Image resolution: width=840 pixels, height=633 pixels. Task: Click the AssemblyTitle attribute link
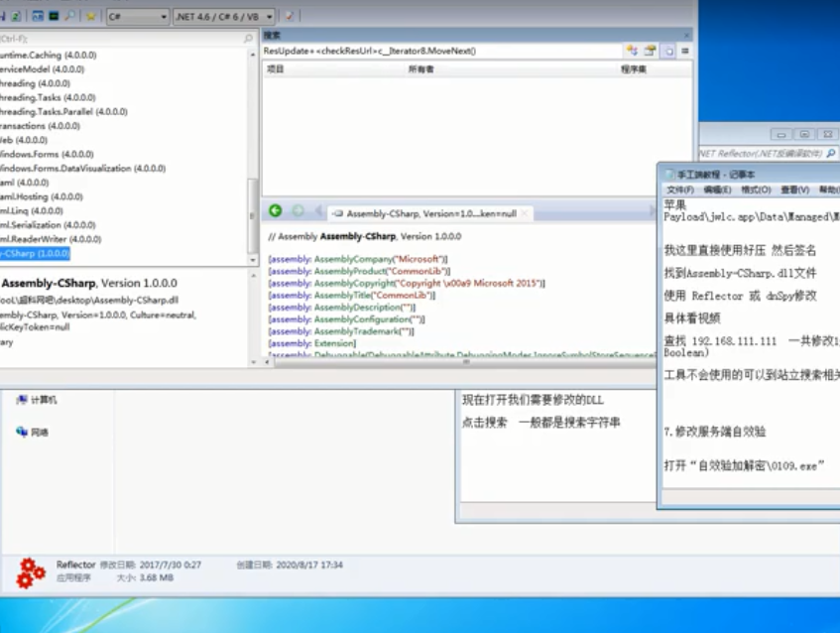coord(343,296)
